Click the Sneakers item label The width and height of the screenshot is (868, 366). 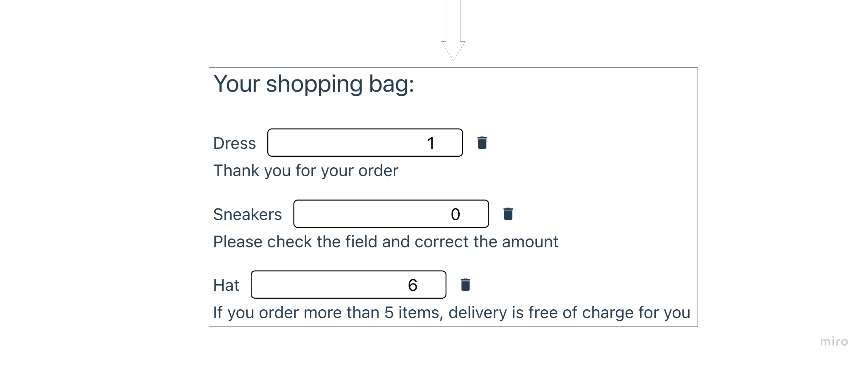pos(247,214)
